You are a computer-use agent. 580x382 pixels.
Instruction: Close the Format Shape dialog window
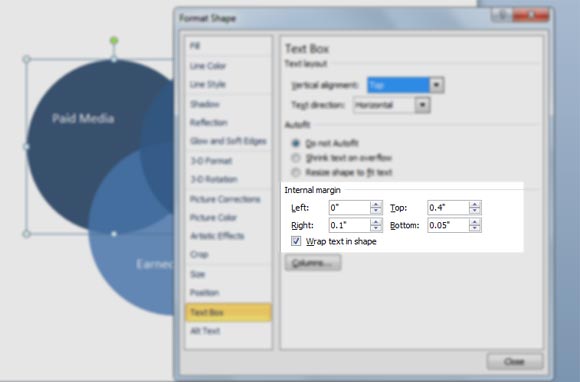pos(531,15)
